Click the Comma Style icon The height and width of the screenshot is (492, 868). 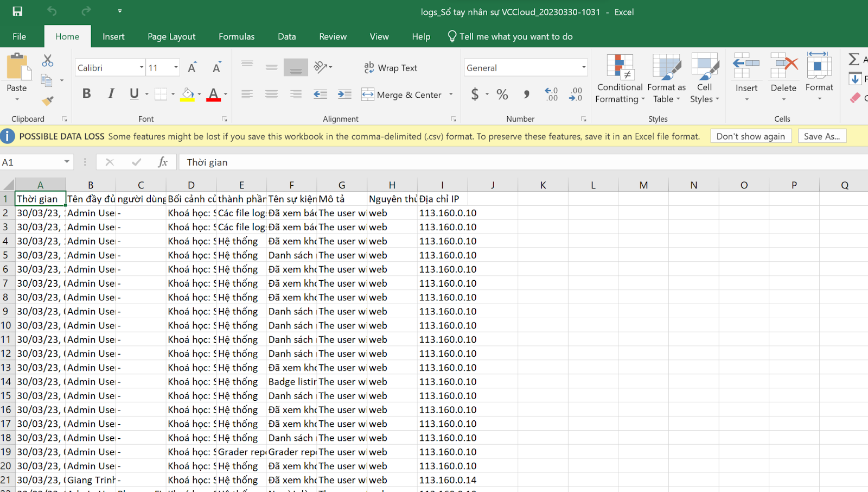pyautogui.click(x=526, y=94)
